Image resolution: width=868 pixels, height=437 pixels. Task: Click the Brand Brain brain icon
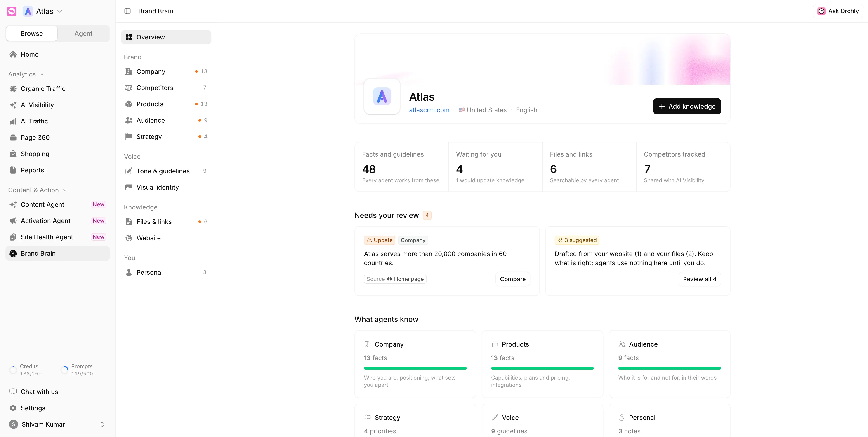click(x=13, y=253)
